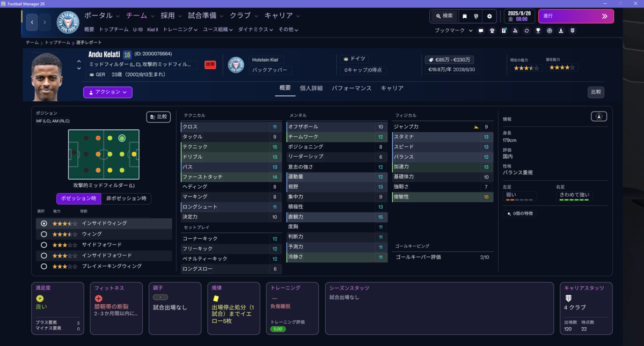Click the 検索 search button

pyautogui.click(x=444, y=16)
